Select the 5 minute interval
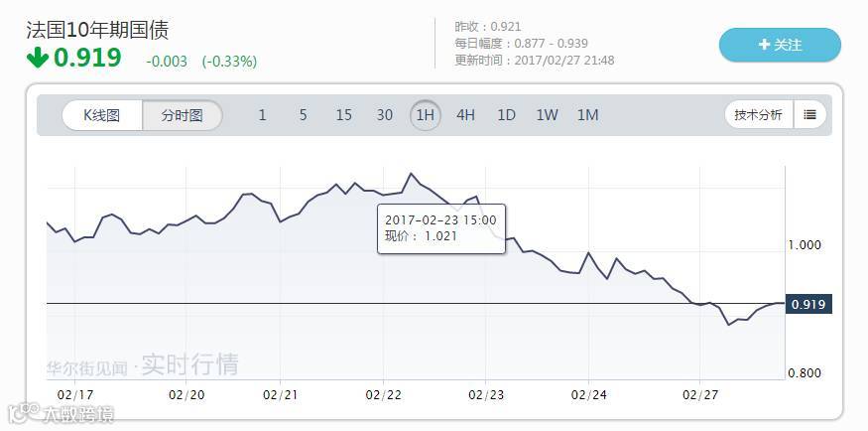This screenshot has width=868, height=431. pyautogui.click(x=303, y=115)
